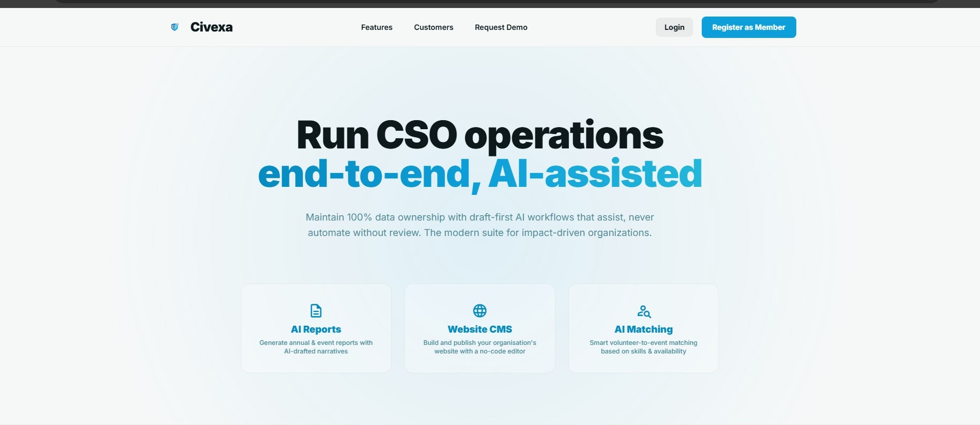
Task: Click 'Smart volunteer-to-event matching' description
Action: tap(644, 347)
